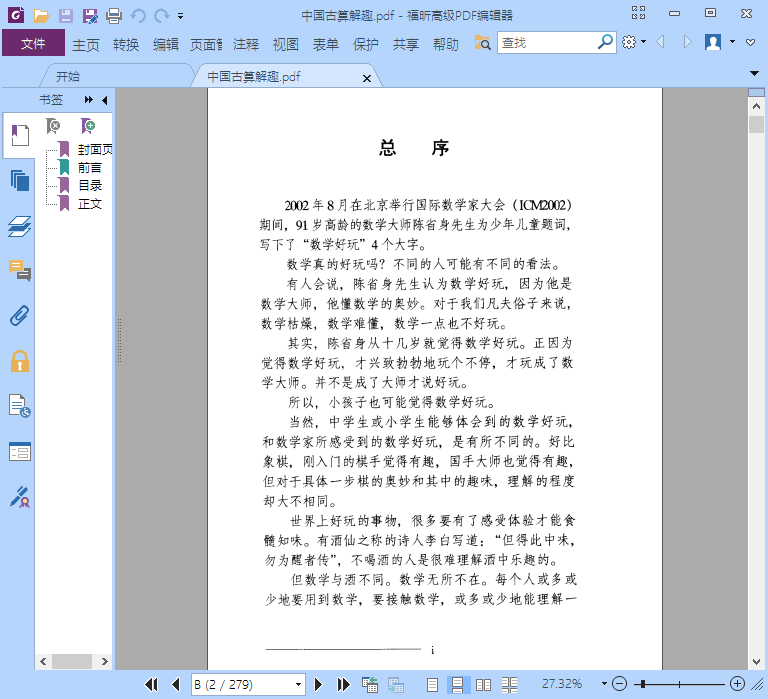The height and width of the screenshot is (699, 768).
Task: Open the page thumbnails panel
Action: pos(20,181)
